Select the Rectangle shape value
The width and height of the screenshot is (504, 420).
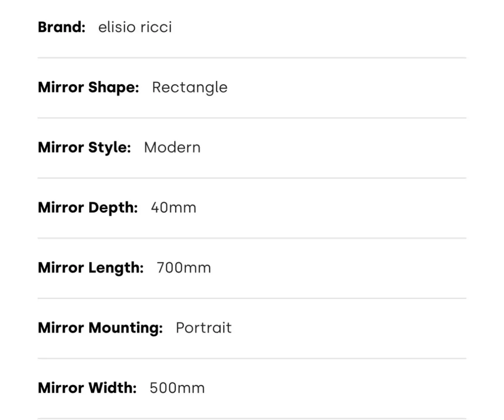coord(189,87)
